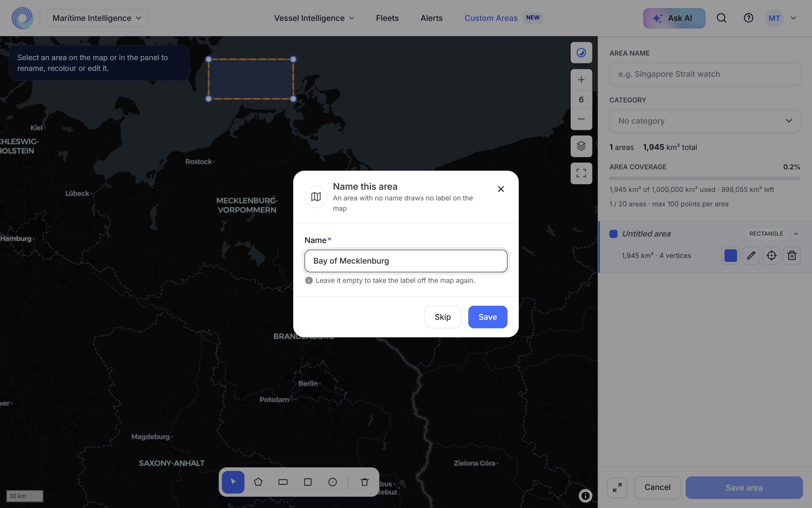Open the MT account menu chevron

[x=793, y=18]
